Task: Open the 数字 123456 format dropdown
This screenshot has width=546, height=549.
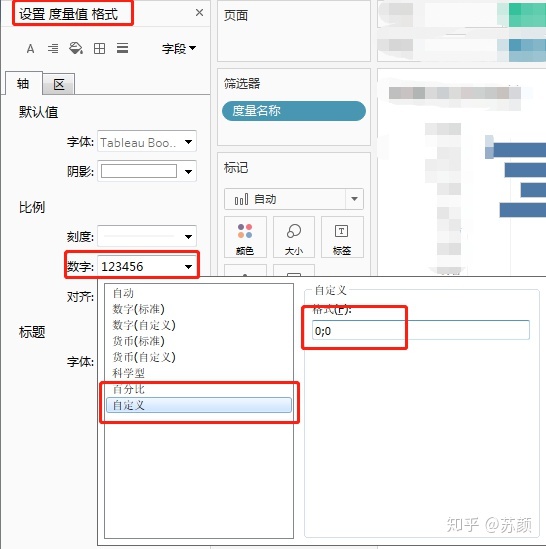Action: (x=147, y=266)
